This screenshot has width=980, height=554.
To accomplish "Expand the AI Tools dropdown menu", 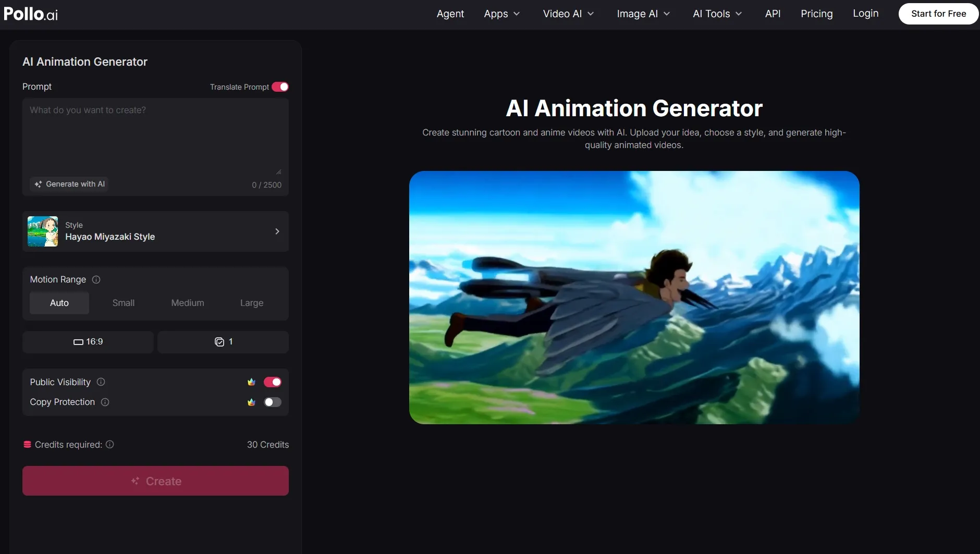I will 717,14.
